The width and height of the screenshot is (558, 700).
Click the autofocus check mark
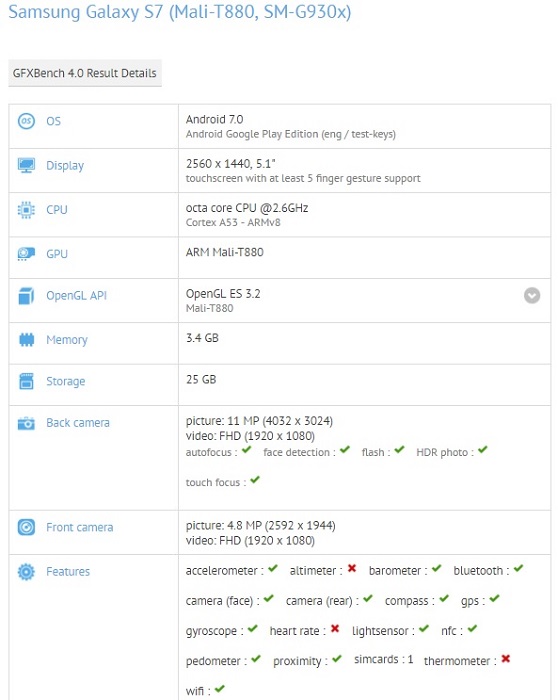[x=246, y=450]
